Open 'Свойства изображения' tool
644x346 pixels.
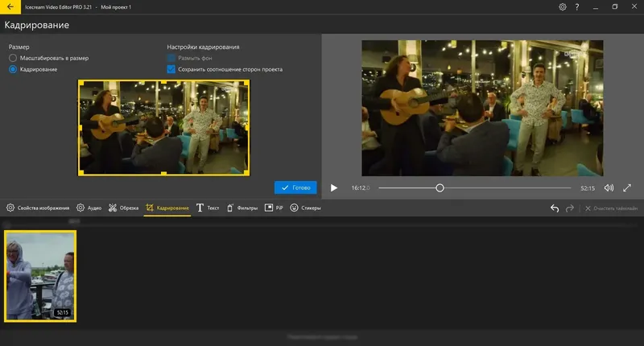38,208
